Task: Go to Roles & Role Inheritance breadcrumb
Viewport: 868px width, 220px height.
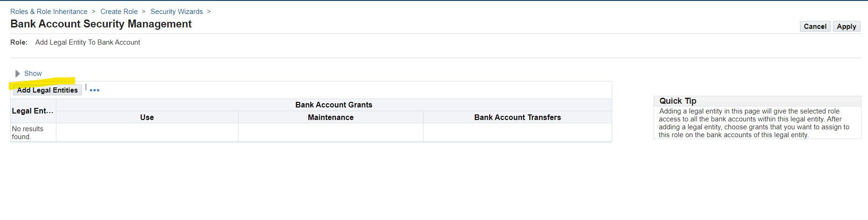Action: pyautogui.click(x=49, y=12)
